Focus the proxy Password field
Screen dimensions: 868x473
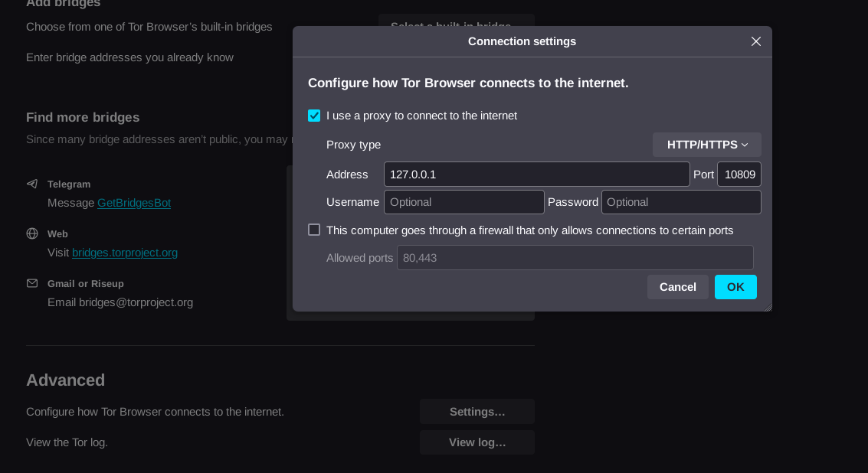coord(680,202)
